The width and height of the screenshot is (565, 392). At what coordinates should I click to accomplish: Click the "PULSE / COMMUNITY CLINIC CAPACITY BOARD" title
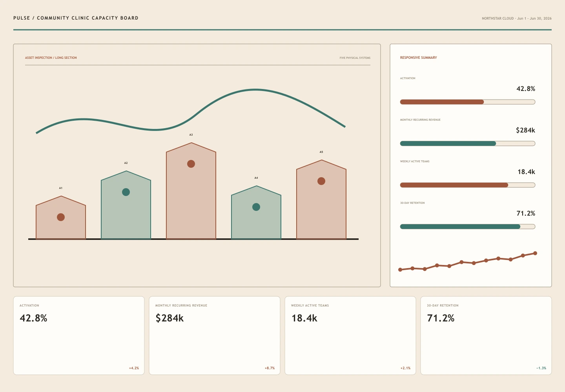76,18
